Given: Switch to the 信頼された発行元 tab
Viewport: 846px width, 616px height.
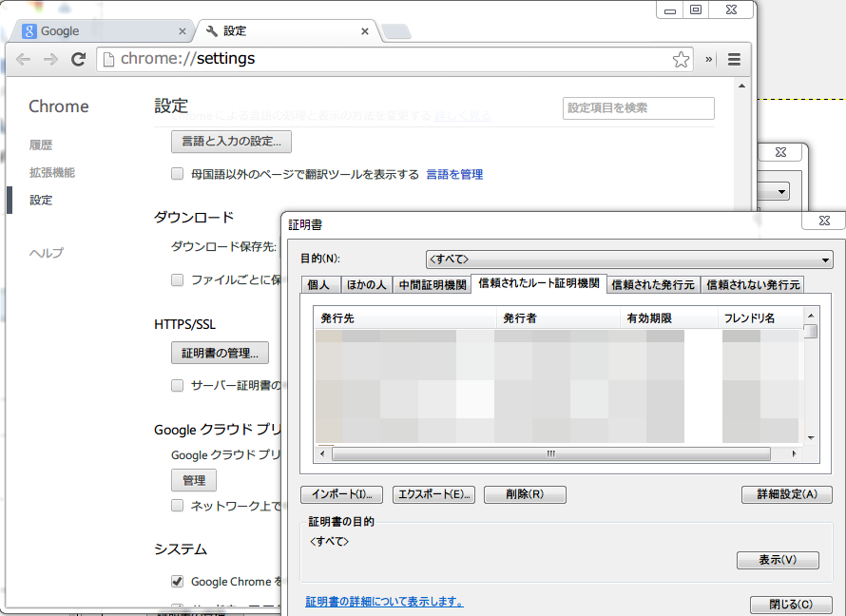Looking at the screenshot, I should click(653, 285).
